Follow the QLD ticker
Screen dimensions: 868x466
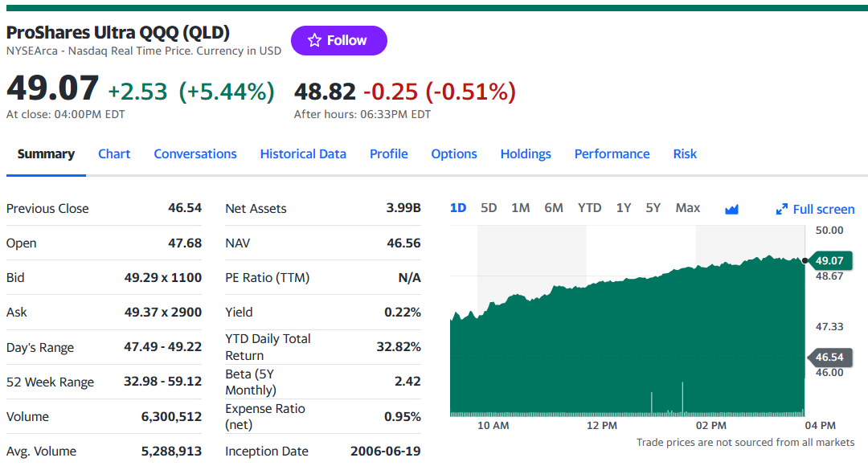click(x=339, y=40)
